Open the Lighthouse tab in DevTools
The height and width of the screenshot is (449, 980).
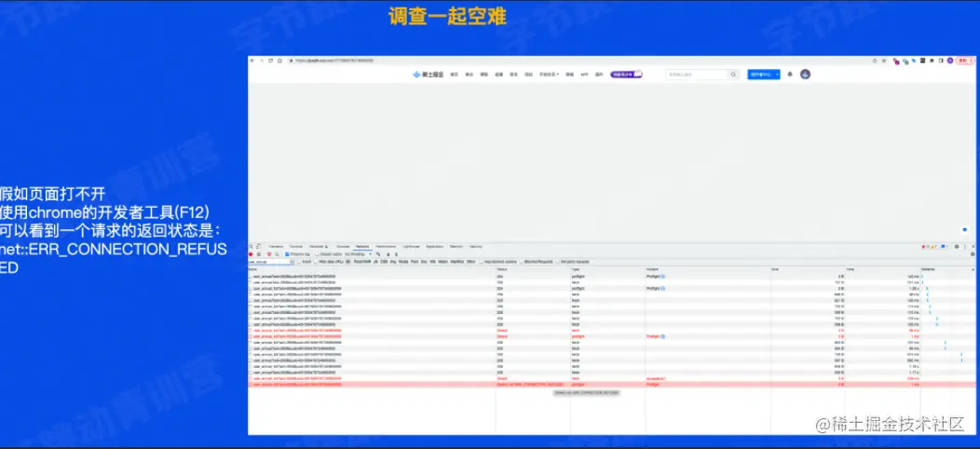pyautogui.click(x=411, y=246)
